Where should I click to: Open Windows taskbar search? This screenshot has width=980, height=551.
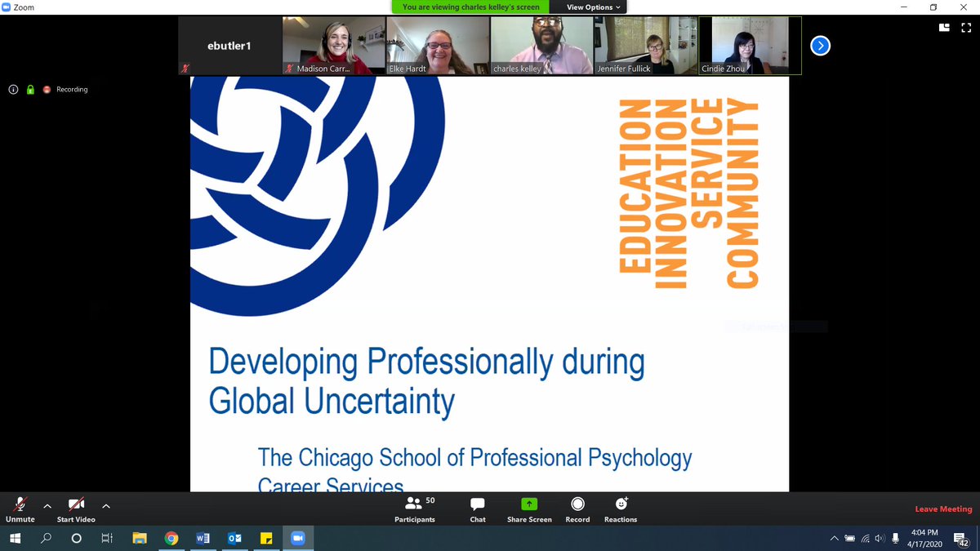tap(46, 539)
